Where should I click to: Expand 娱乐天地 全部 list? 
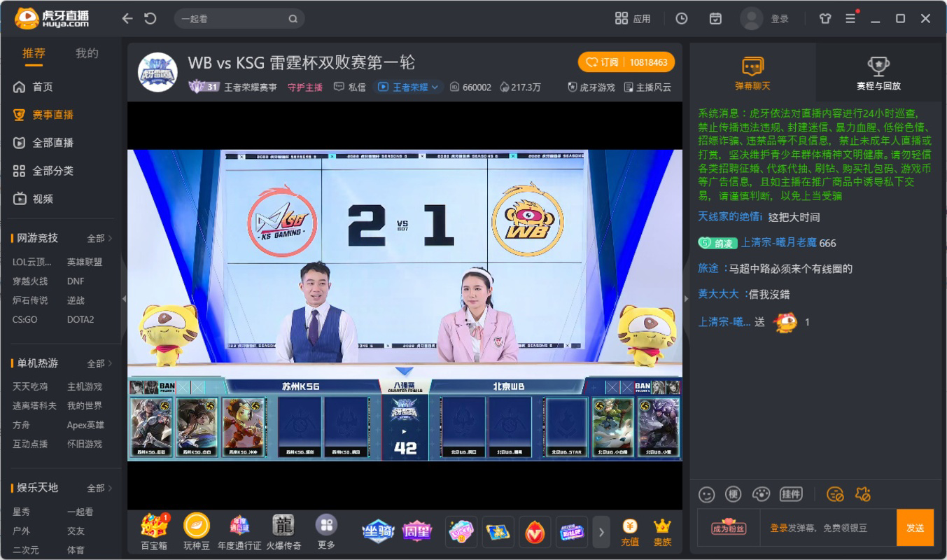point(99,489)
